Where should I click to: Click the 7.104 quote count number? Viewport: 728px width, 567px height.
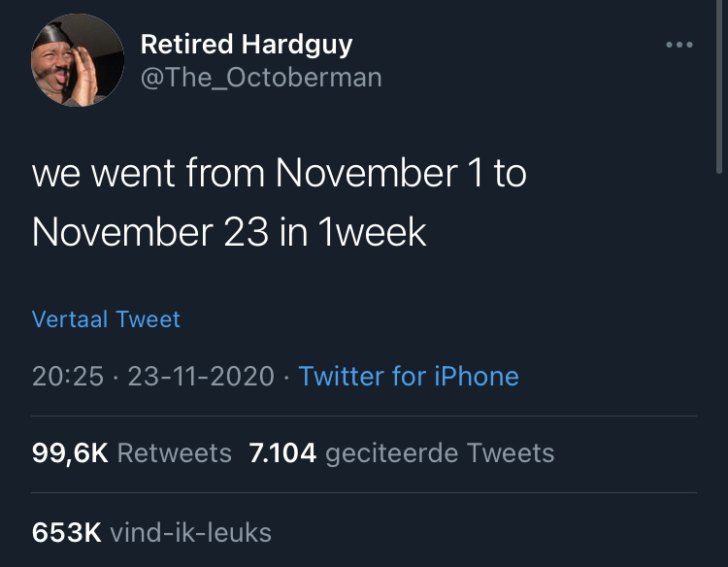[282, 452]
